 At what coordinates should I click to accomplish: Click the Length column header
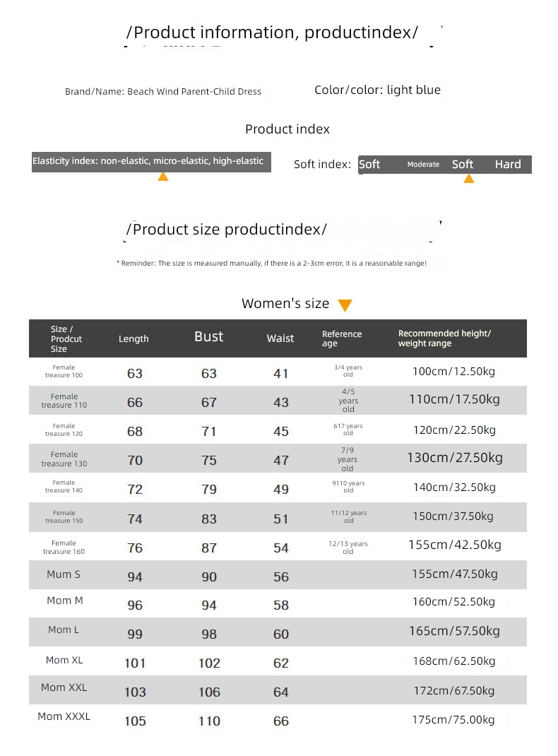pos(133,339)
